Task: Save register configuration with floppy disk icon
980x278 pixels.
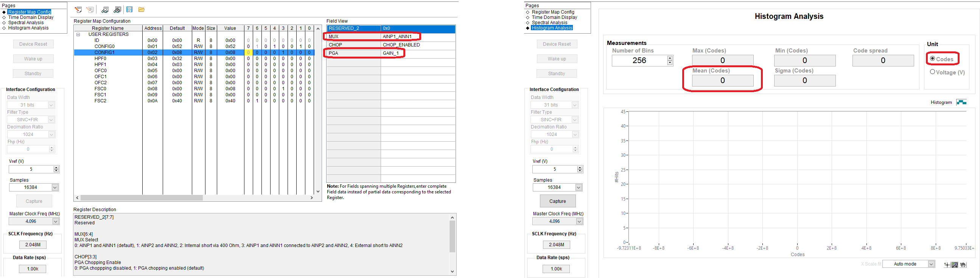Action: click(x=129, y=9)
